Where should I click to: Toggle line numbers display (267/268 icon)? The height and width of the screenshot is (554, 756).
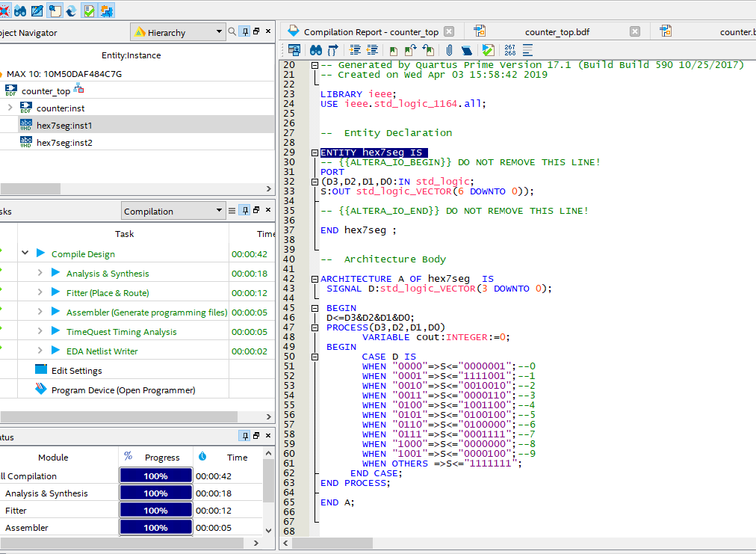click(x=510, y=49)
